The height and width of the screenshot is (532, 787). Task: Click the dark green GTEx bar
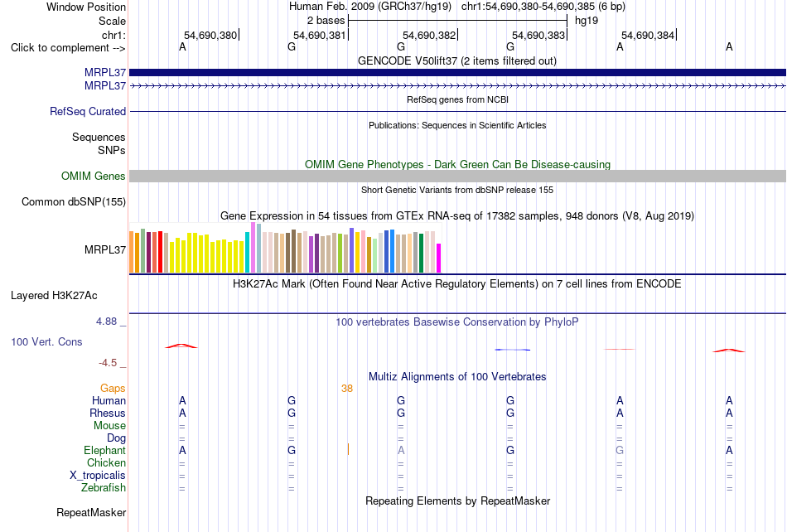(421, 254)
